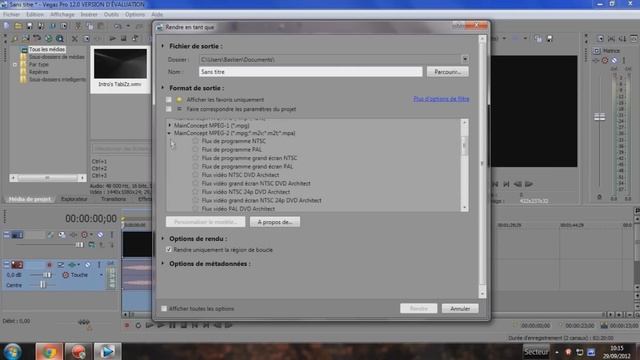640x360 pixels.
Task: Select 'Flux vidéo NTSC DVD Architect' template
Action: (x=240, y=175)
